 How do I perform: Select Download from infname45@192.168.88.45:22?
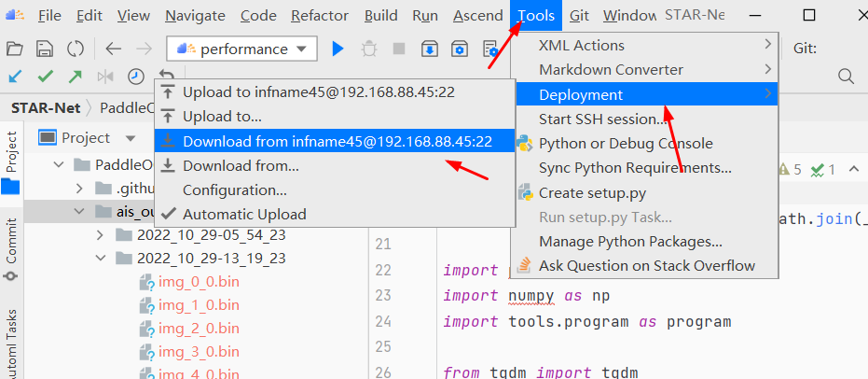pos(337,141)
